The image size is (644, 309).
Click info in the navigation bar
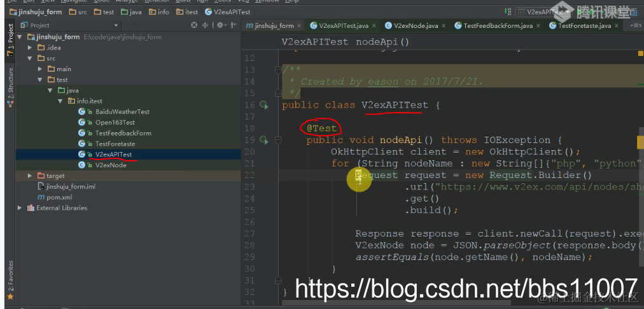(159, 12)
